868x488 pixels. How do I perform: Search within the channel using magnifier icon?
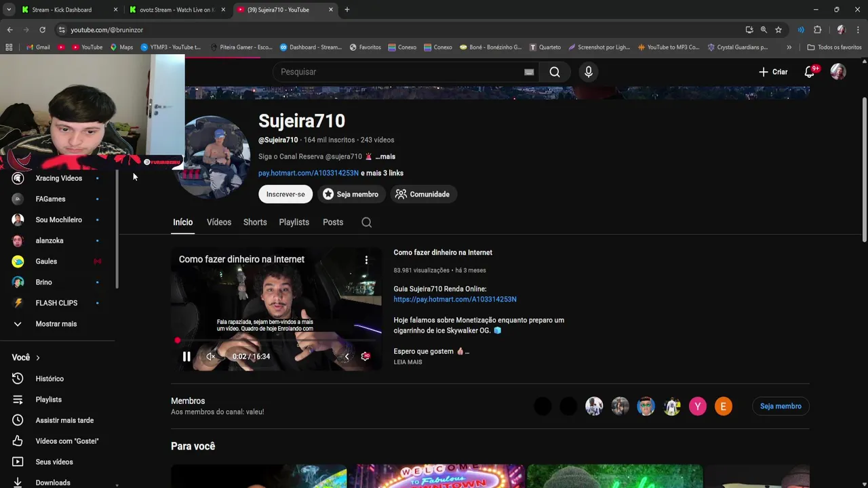[367, 222]
